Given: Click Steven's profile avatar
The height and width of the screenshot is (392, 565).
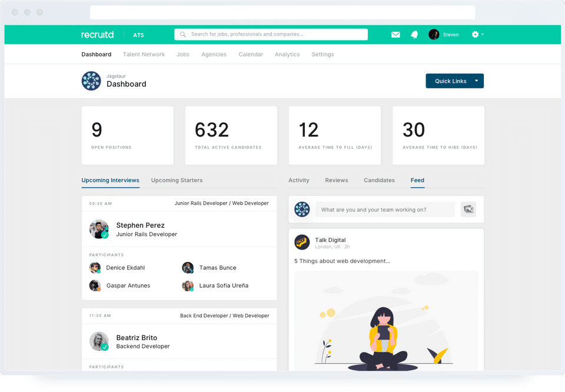Looking at the screenshot, I should point(434,35).
